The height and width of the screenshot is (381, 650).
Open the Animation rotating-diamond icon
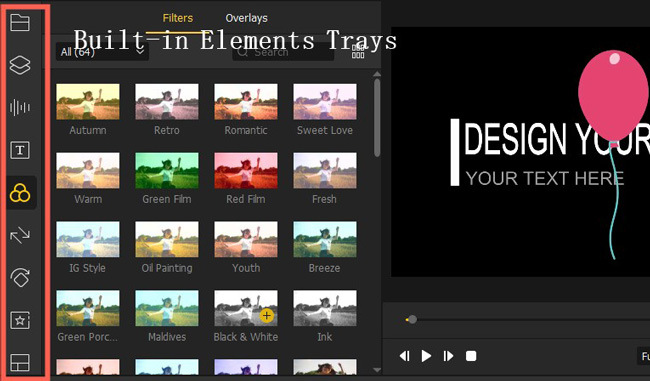20,277
